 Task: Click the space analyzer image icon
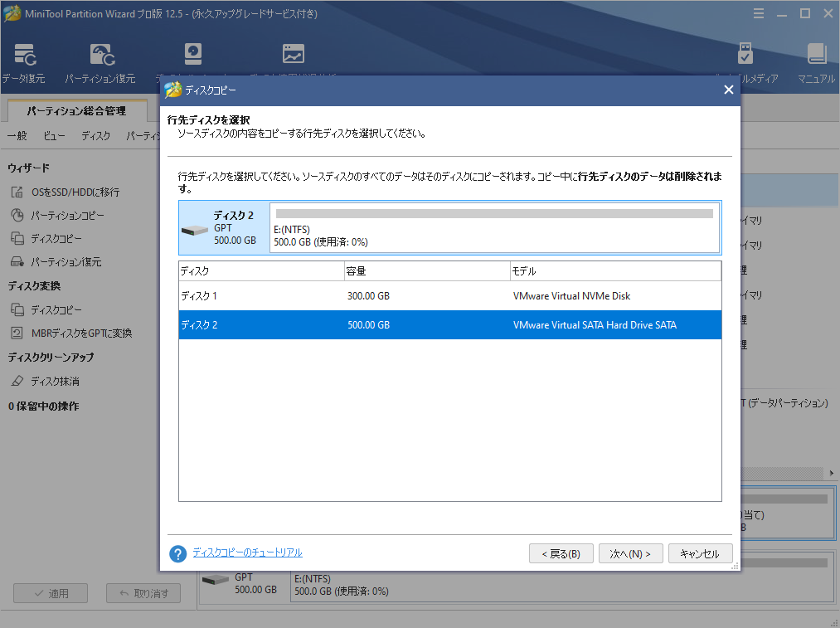pos(293,54)
